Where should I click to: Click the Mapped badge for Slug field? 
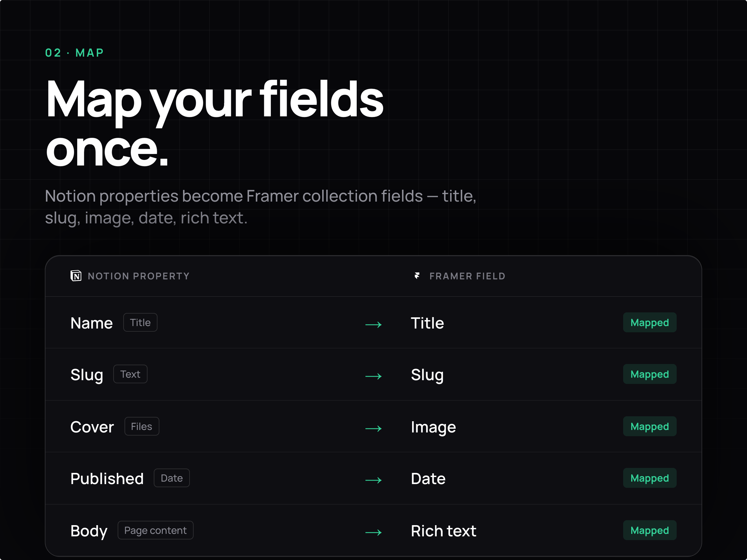649,374
